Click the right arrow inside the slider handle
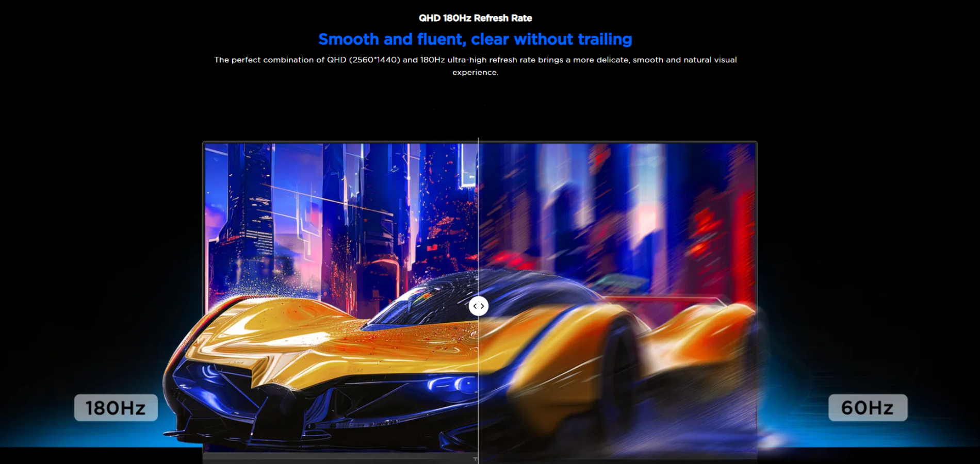 coord(483,306)
